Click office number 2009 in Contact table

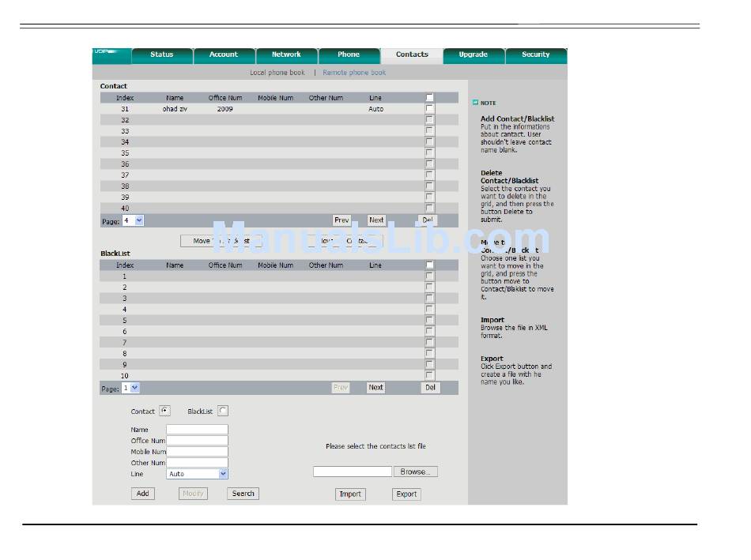[x=225, y=109]
